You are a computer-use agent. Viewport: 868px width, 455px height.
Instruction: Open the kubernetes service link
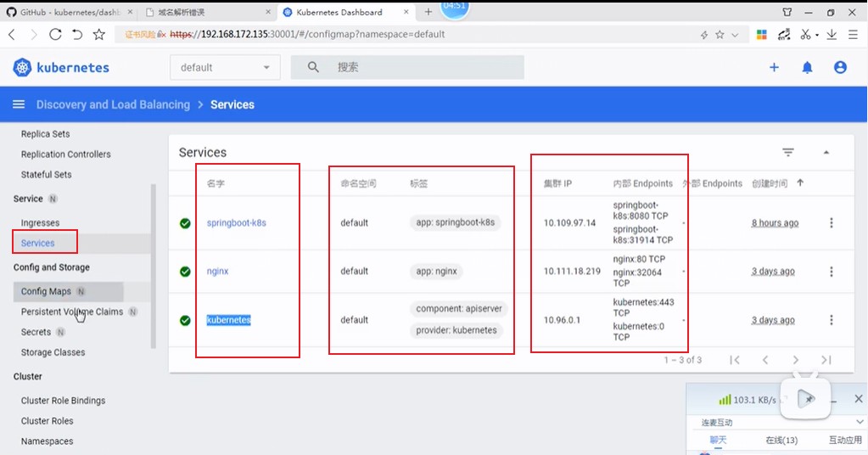(x=228, y=320)
